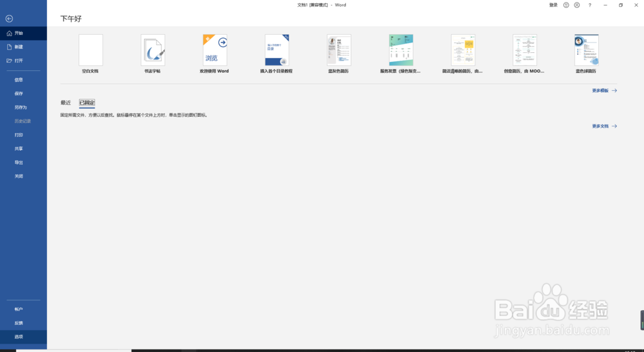Click the frown face feedback icon
Image resolution: width=644 pixels, height=352 pixels.
tap(577, 5)
